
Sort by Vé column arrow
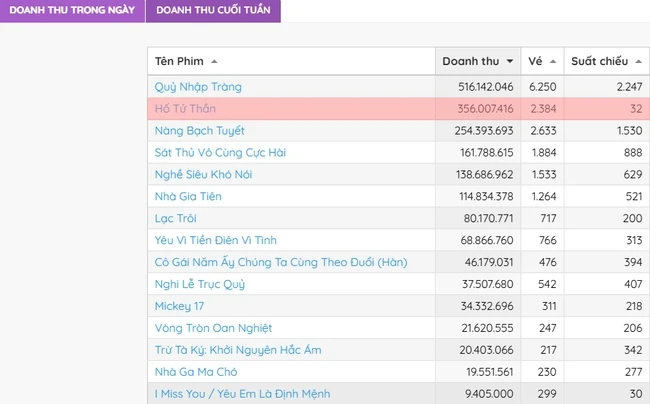(x=553, y=61)
